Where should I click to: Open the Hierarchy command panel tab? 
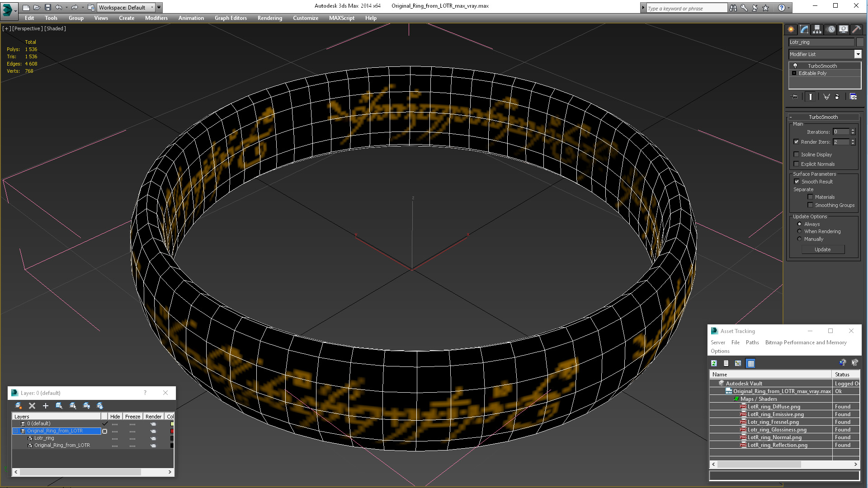(817, 29)
